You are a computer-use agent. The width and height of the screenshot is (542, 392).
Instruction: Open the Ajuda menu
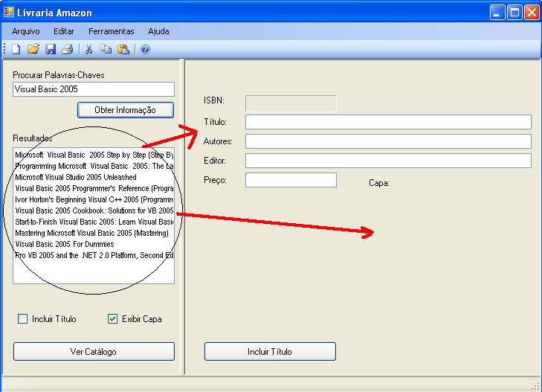coord(158,31)
